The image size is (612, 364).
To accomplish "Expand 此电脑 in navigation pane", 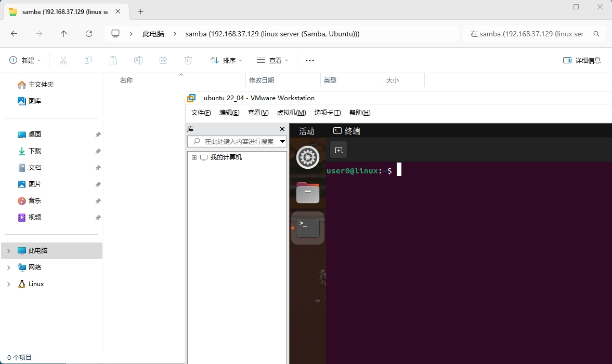I will coord(9,251).
